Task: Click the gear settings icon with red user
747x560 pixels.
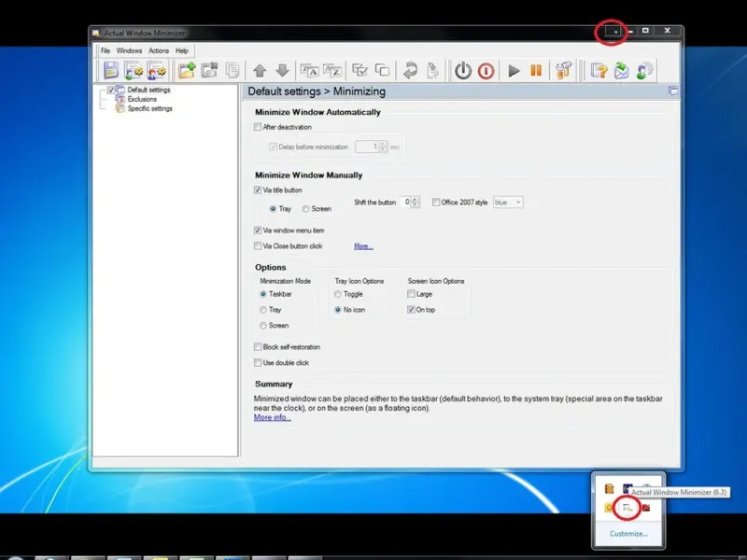Action: pos(157,71)
